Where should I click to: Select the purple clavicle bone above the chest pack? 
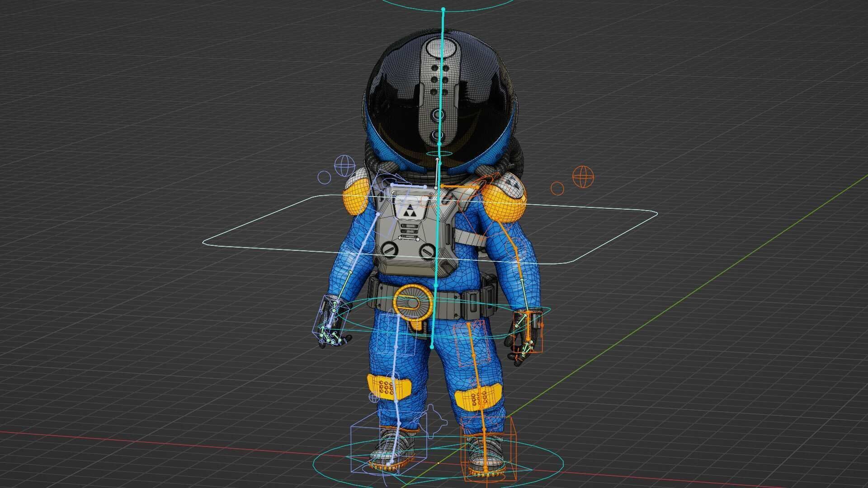(408, 186)
